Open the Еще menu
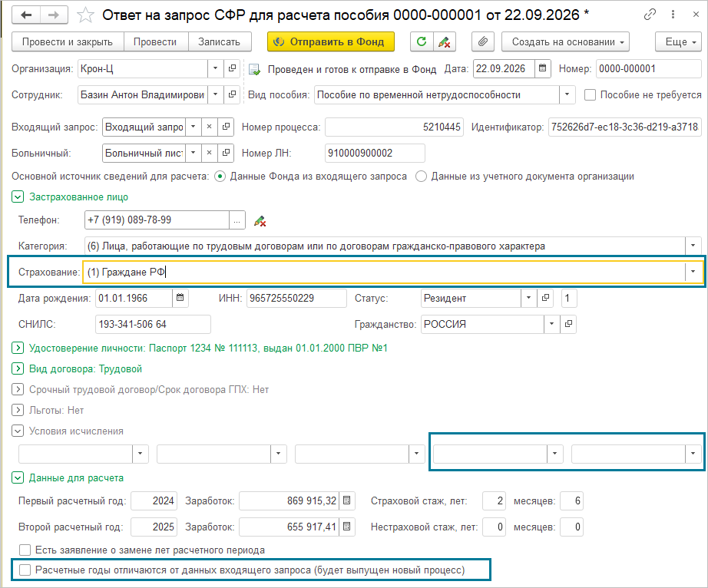Image resolution: width=708 pixels, height=588 pixels. point(678,42)
